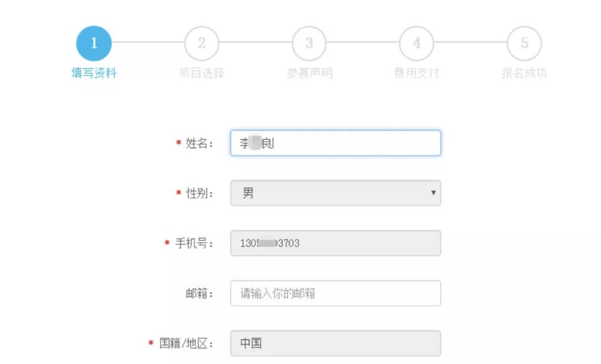Viewport: 601px width, 364px height.
Task: Go to the 项目选择 step label
Action: [201, 73]
